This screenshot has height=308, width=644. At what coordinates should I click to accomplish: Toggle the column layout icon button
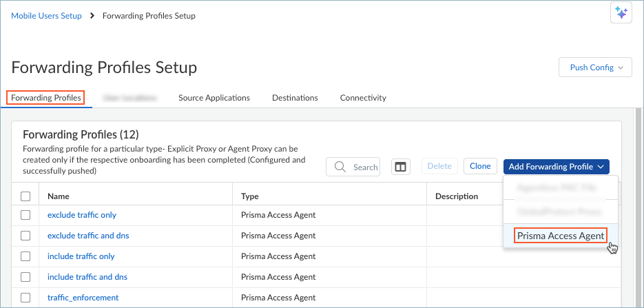pyautogui.click(x=401, y=167)
